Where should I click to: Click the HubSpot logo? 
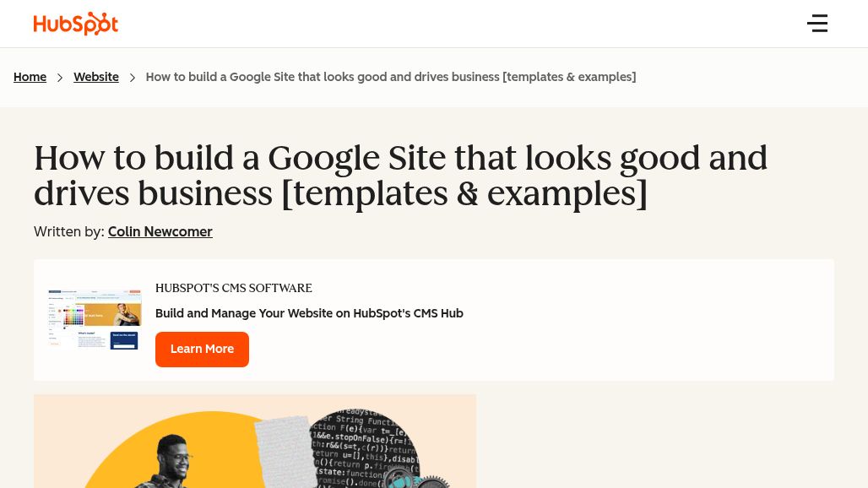point(75,24)
